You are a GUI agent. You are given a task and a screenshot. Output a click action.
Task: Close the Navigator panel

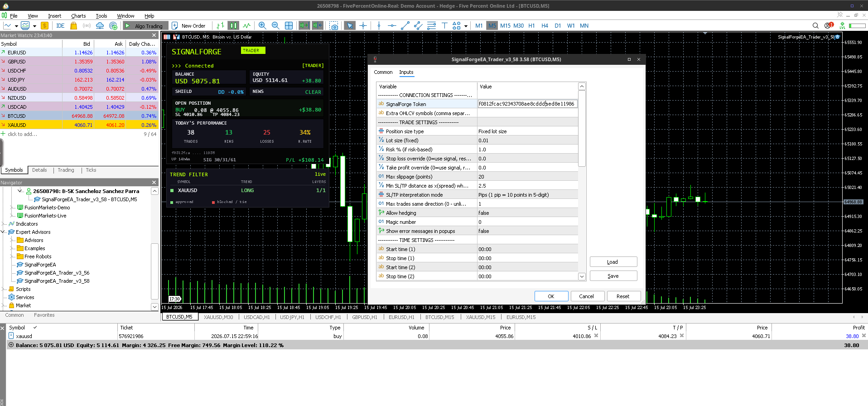(x=154, y=182)
